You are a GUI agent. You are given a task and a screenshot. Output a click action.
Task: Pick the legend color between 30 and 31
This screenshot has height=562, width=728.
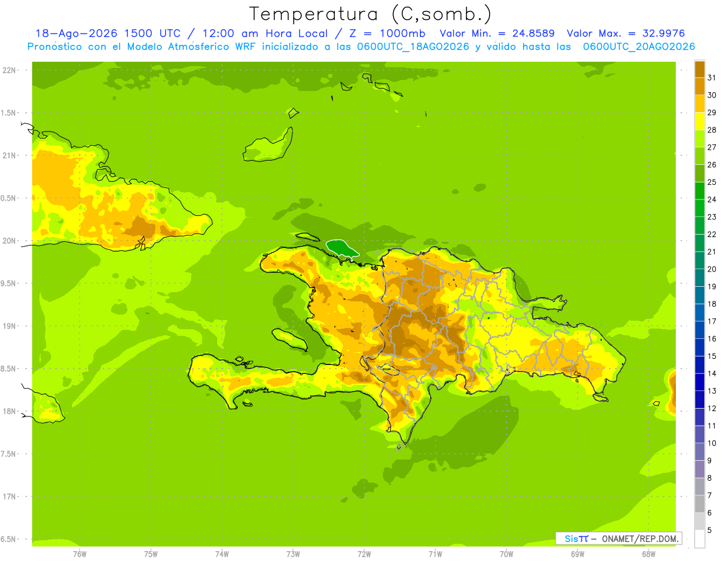(699, 87)
